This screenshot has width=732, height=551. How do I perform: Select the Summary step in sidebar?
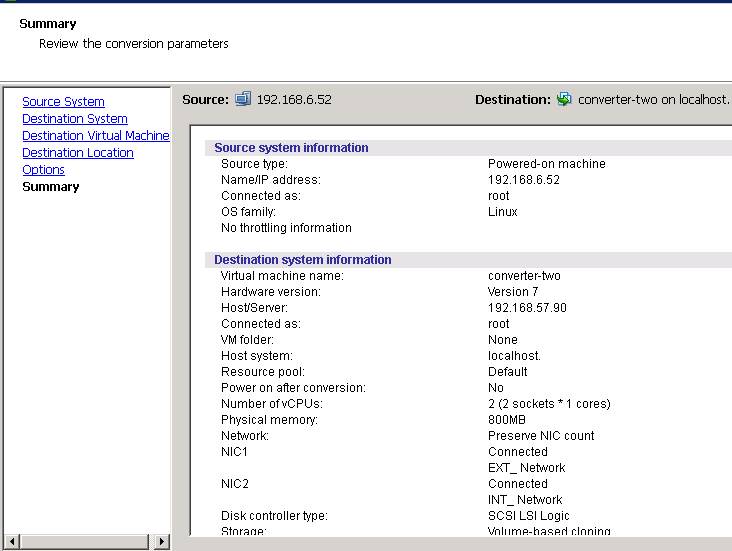tap(50, 187)
